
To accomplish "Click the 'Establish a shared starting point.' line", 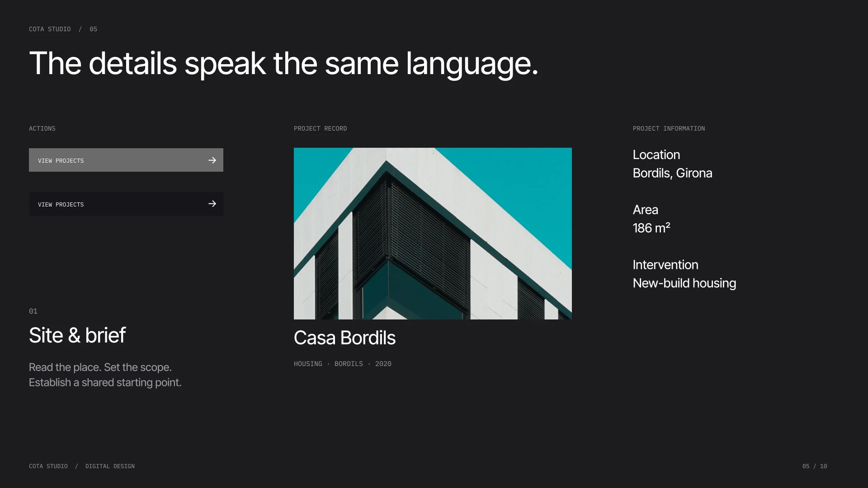I will (105, 383).
